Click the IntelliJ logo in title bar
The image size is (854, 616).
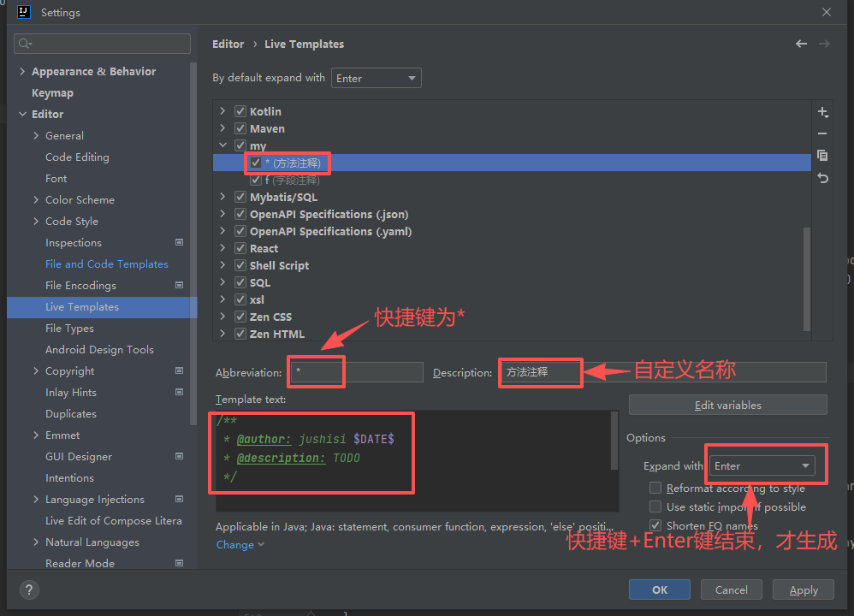click(24, 12)
